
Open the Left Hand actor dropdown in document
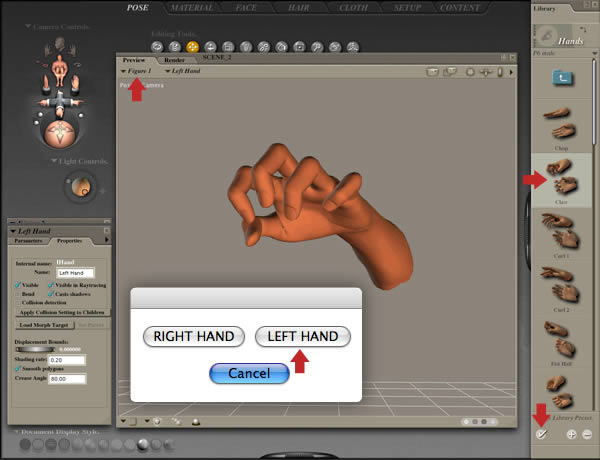tap(183, 71)
